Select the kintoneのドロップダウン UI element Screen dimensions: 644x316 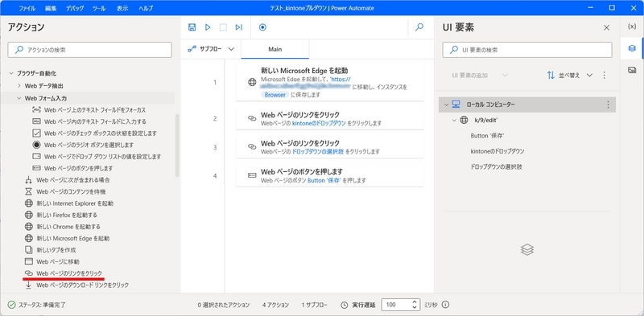click(497, 151)
